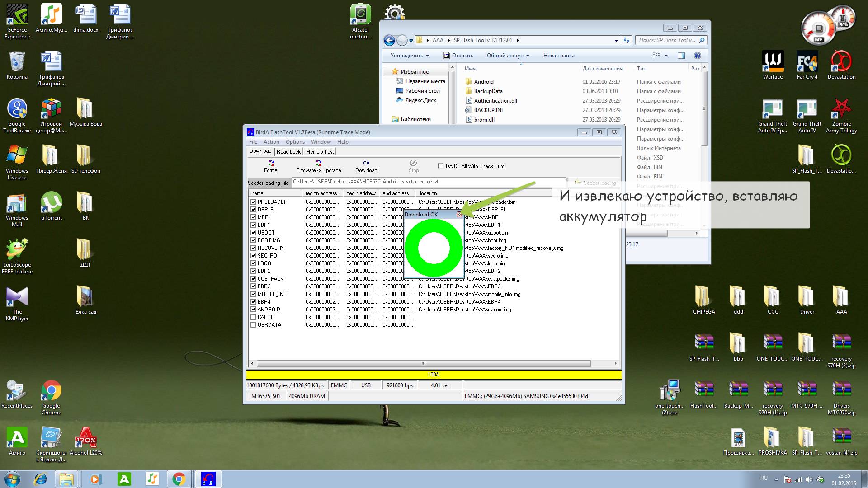Uncheck the PRELOADER partition checkbox
Image resolution: width=868 pixels, height=488 pixels.
[254, 202]
